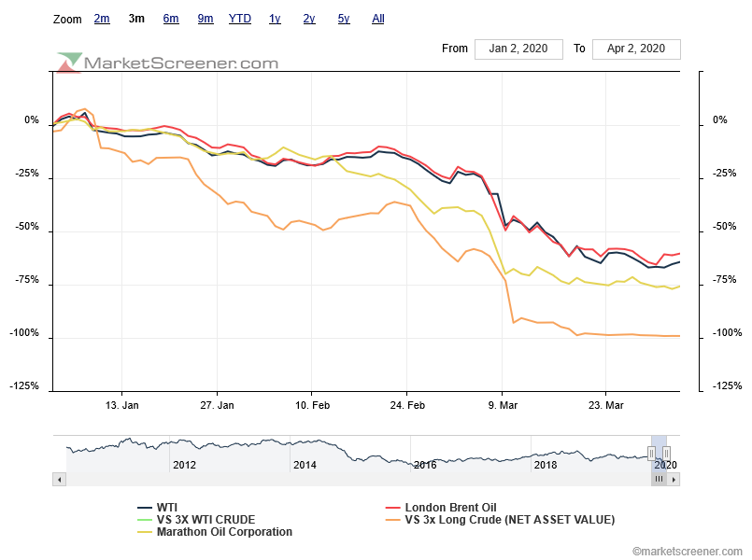The width and height of the screenshot is (752, 560).
Task: Select the 2m zoom range
Action: pos(102,19)
